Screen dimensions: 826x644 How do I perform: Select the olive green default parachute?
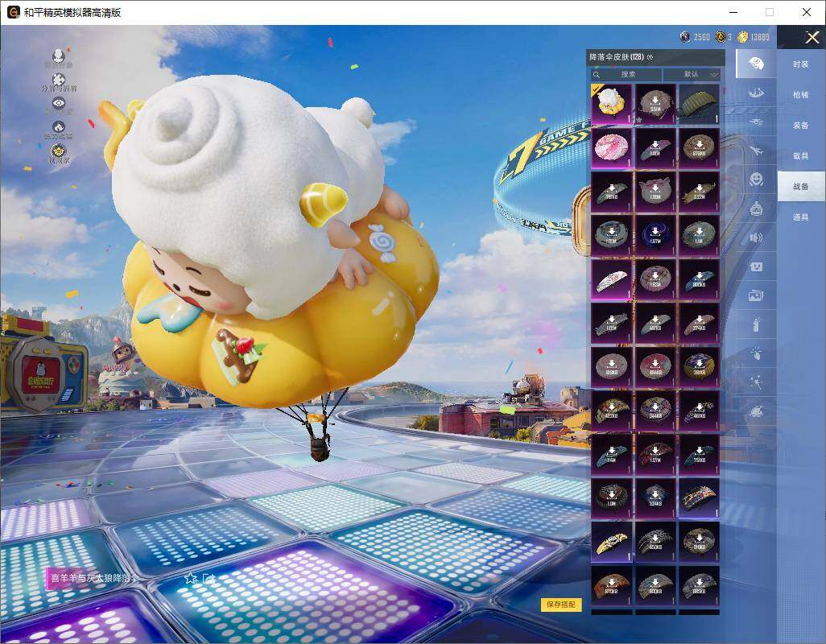coord(699,105)
